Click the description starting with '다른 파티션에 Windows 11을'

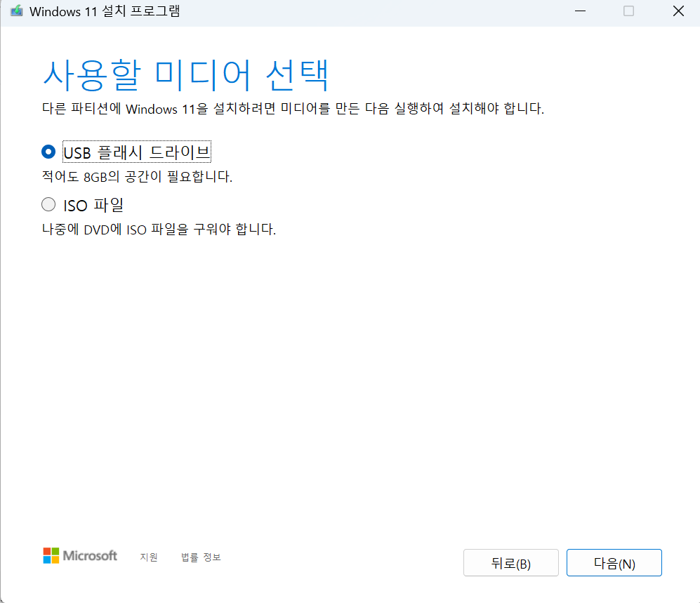point(293,109)
